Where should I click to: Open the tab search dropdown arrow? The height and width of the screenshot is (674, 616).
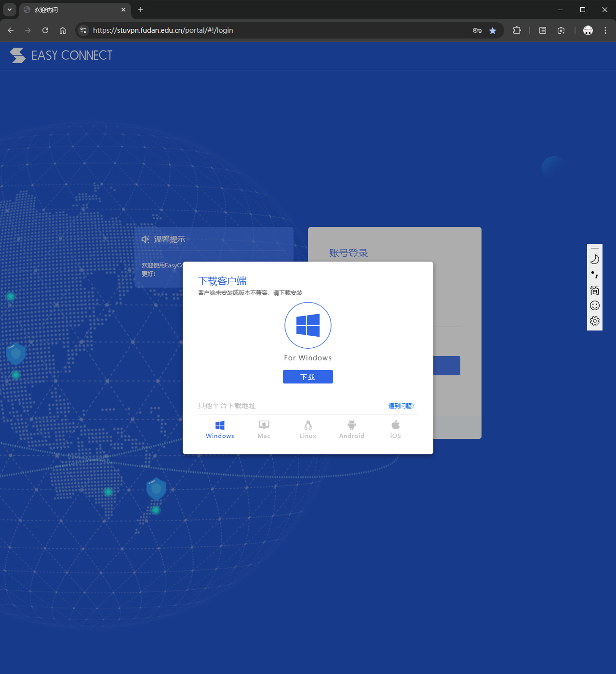pos(10,10)
